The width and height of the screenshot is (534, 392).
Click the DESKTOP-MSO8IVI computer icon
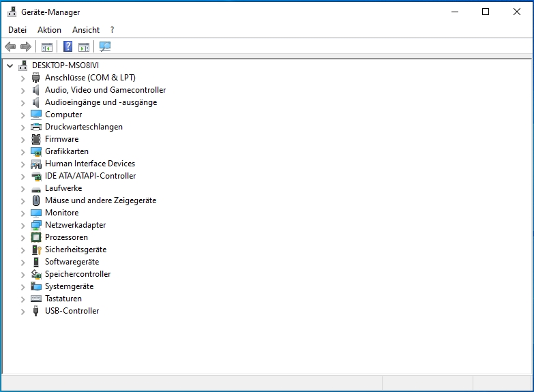coord(23,65)
